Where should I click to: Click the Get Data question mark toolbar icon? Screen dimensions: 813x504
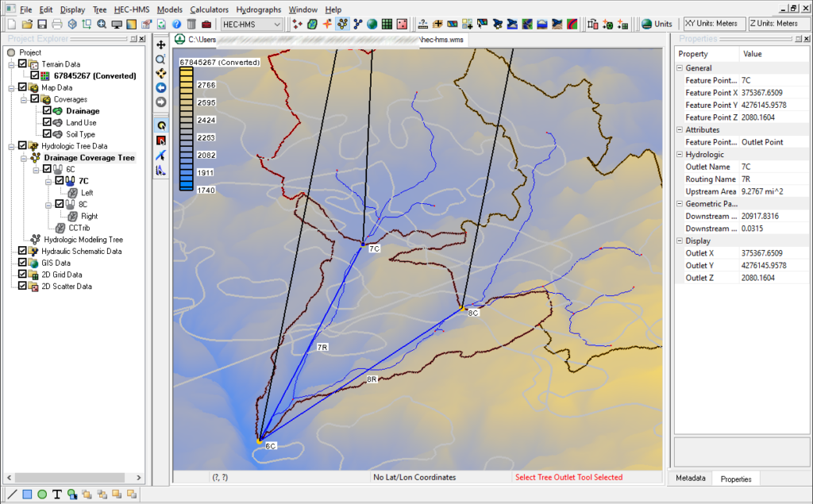423,24
